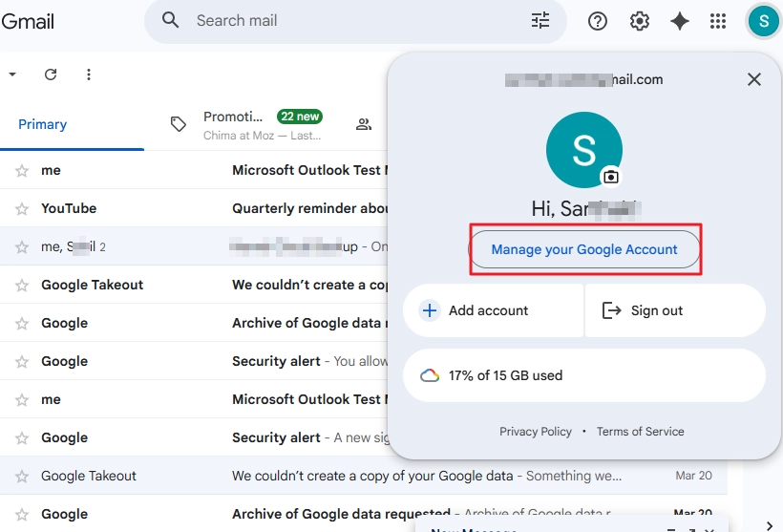The width and height of the screenshot is (783, 532).
Task: Click the side panel arrow at bottom right
Action: pyautogui.click(x=769, y=525)
